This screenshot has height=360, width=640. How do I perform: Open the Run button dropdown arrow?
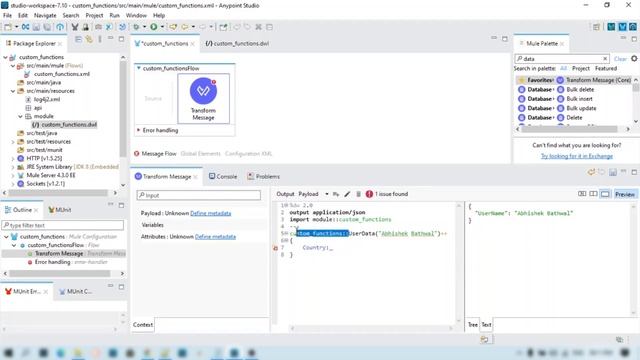162,27
